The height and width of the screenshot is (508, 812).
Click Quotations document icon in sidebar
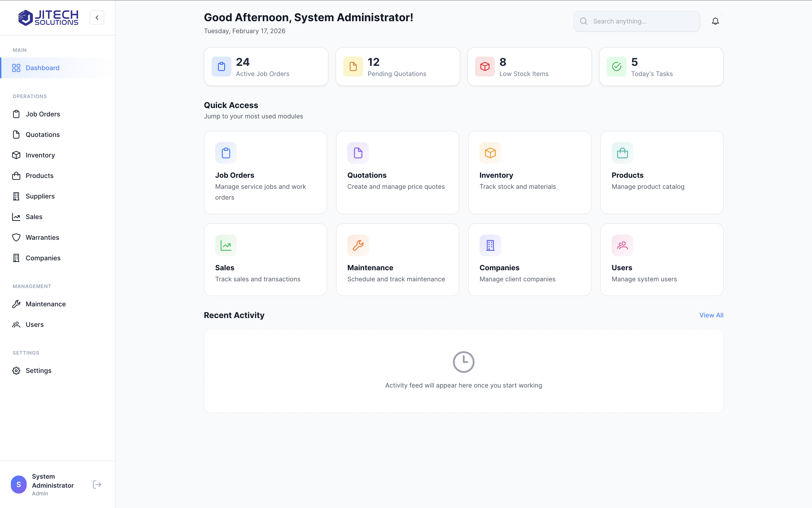[x=16, y=135]
